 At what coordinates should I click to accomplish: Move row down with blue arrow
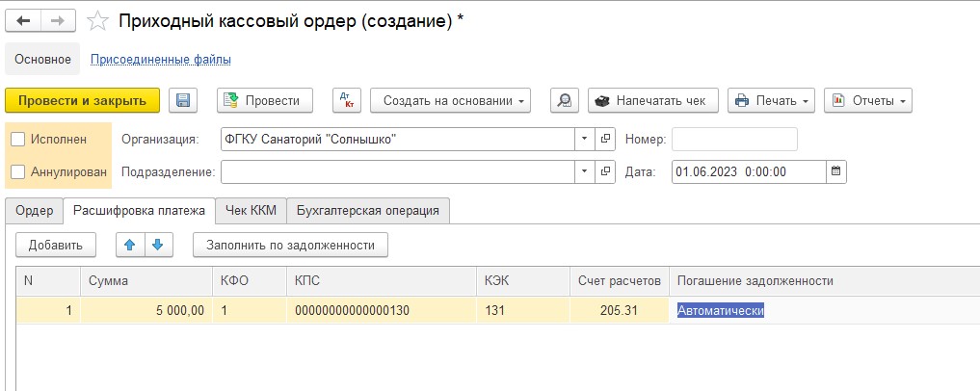click(158, 245)
